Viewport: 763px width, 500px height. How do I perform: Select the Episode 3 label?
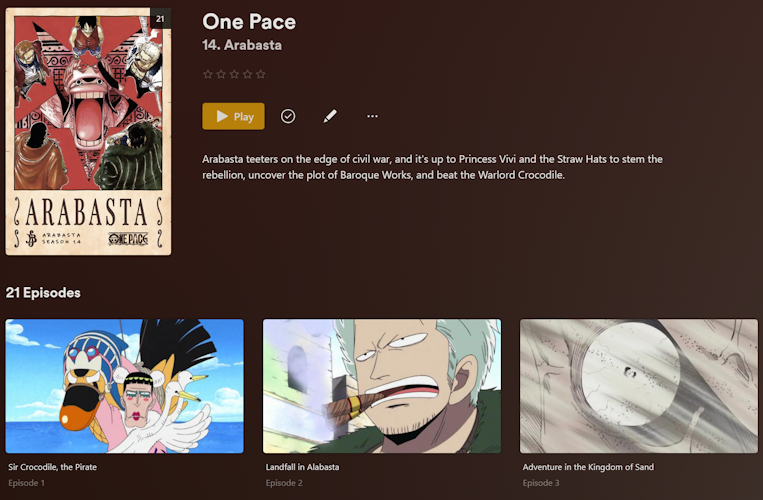[541, 483]
